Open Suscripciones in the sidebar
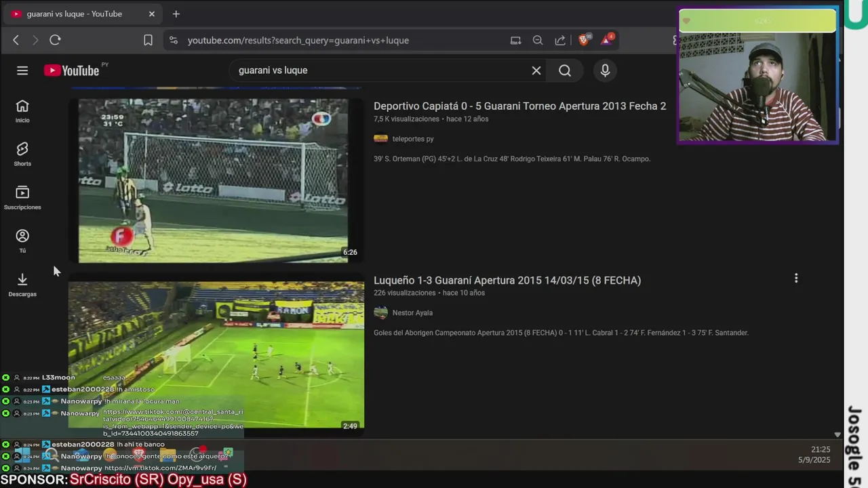868x488 pixels. point(22,198)
